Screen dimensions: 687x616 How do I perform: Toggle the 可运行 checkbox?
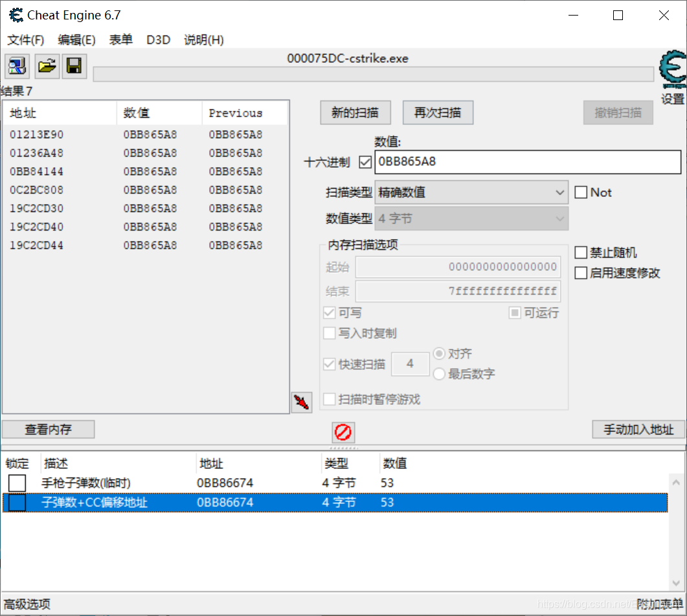tap(515, 313)
